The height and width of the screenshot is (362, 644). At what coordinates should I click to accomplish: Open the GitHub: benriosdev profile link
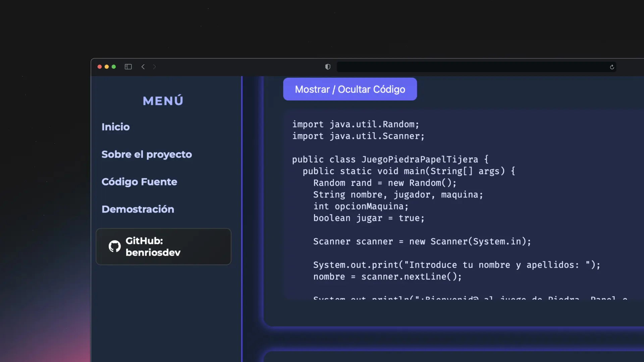coord(163,246)
